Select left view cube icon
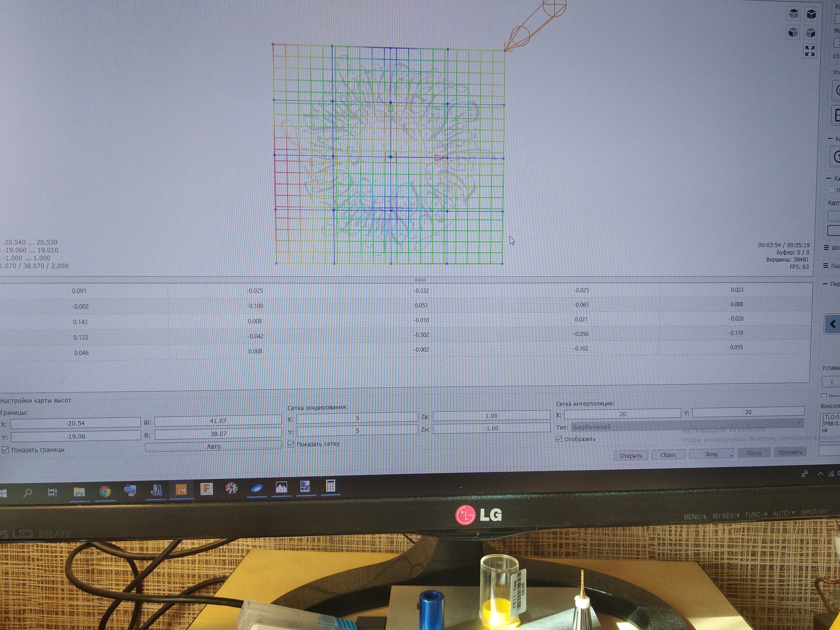 click(811, 33)
